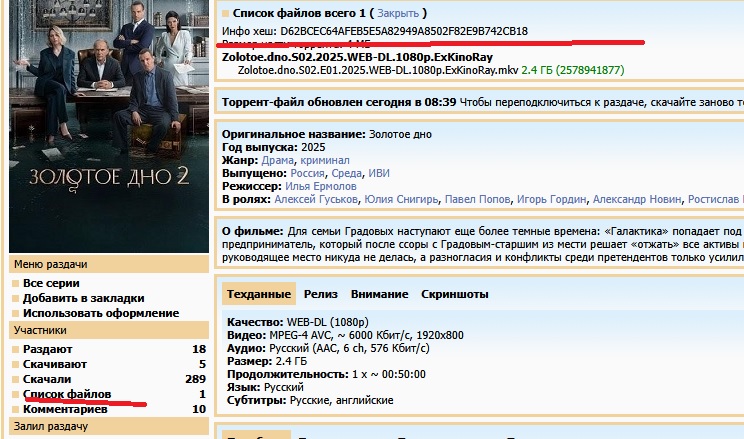Image resolution: width=744 pixels, height=439 pixels.
Task: Open the Комментариев section
Action: pos(65,409)
